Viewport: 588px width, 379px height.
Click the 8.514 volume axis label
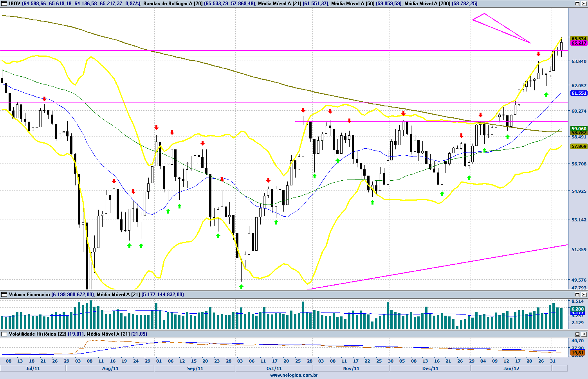click(x=578, y=301)
